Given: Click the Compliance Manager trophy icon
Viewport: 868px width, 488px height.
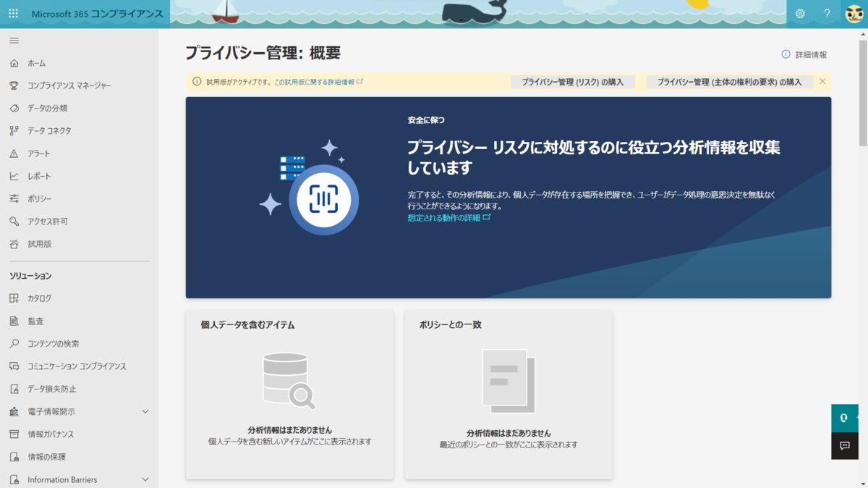Looking at the screenshot, I should tap(14, 85).
